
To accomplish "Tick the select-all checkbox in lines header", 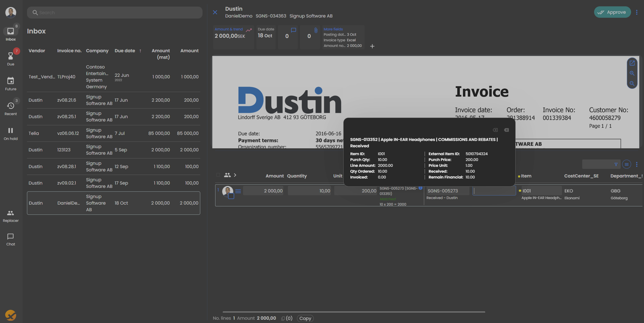I will [218, 175].
